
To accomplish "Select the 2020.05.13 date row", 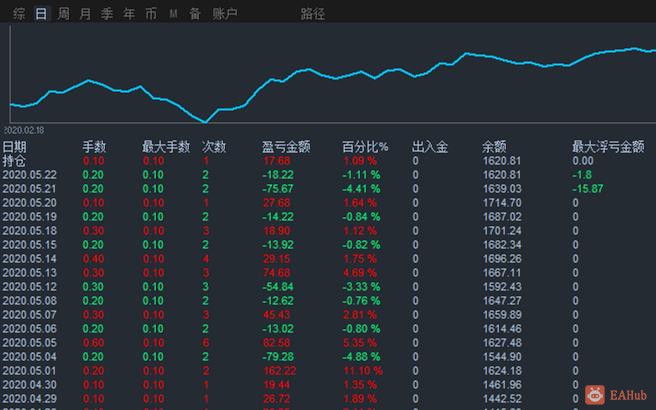I will [x=29, y=273].
